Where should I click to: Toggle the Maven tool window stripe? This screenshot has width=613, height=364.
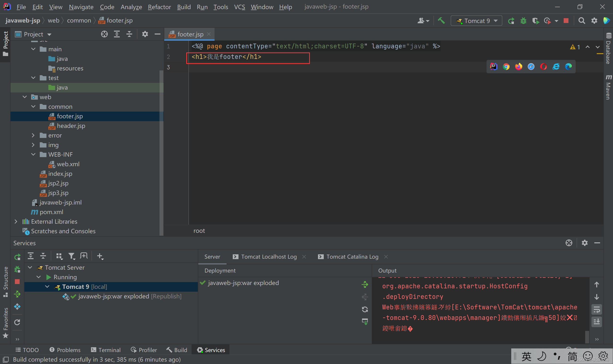pyautogui.click(x=608, y=87)
